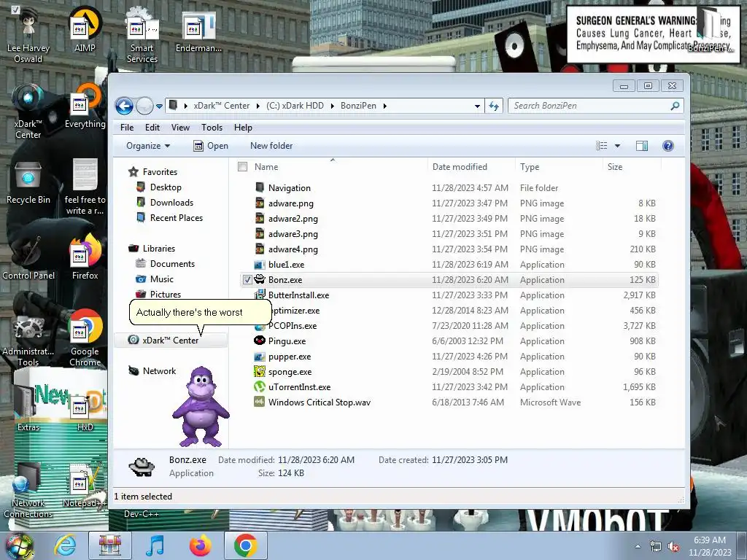Select the sponge.exe SpongeBob icon
Screen dimensions: 747x560
pos(259,371)
